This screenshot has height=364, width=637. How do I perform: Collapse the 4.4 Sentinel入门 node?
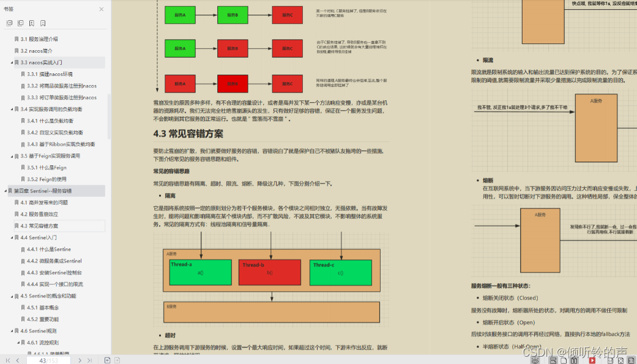coord(12,237)
